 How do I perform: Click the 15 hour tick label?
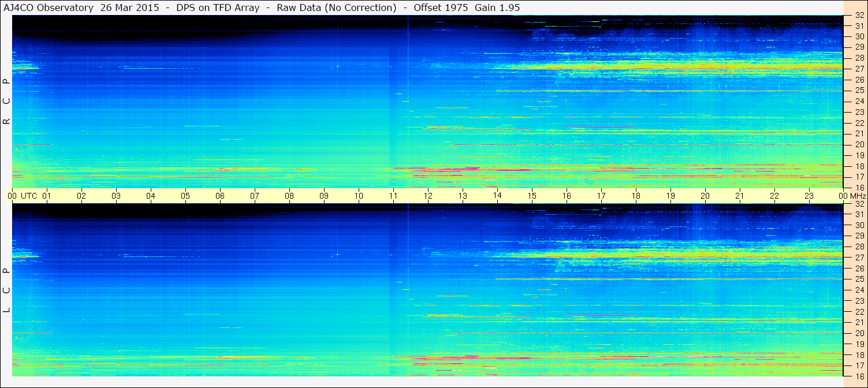pos(532,196)
